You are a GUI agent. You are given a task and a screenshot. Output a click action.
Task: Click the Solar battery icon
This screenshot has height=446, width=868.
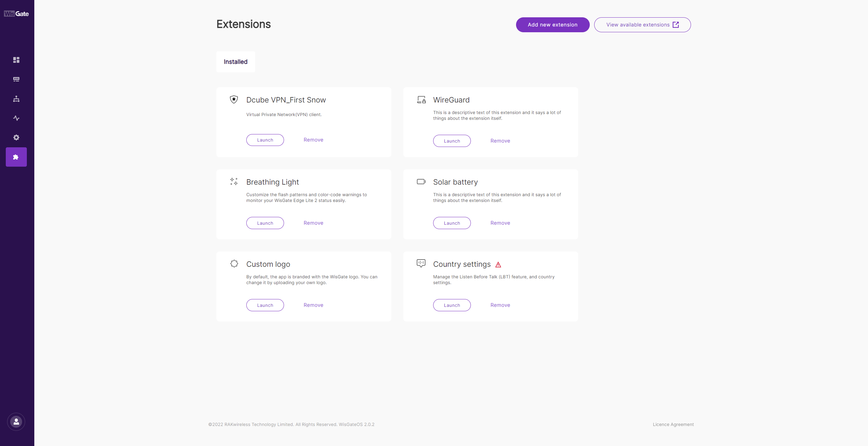point(421,182)
